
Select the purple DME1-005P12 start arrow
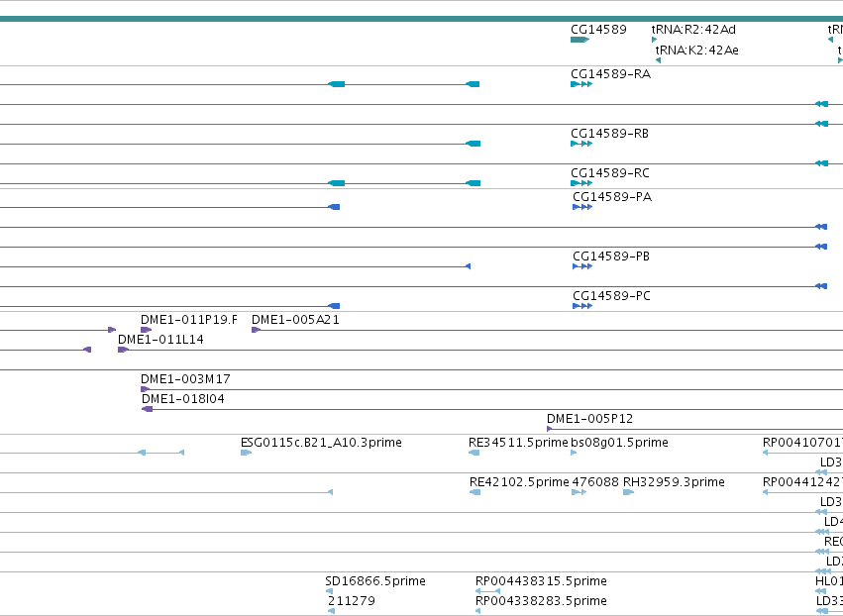pos(550,429)
